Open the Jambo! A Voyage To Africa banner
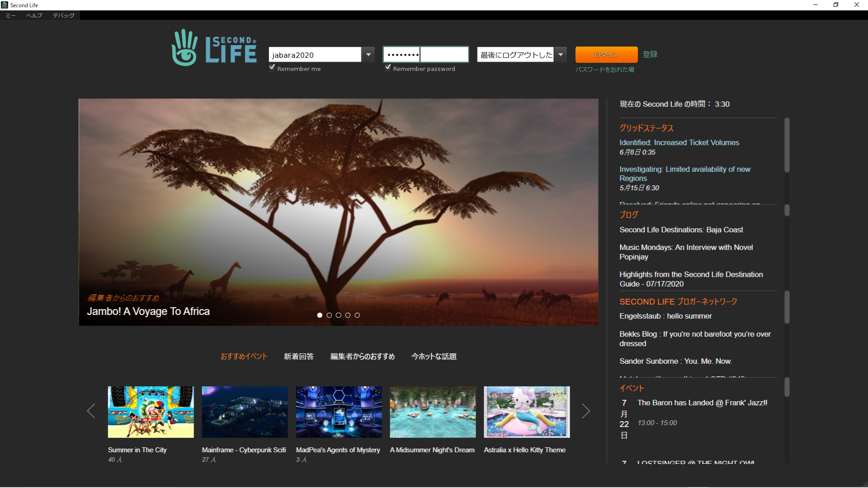The image size is (868, 488). [339, 212]
